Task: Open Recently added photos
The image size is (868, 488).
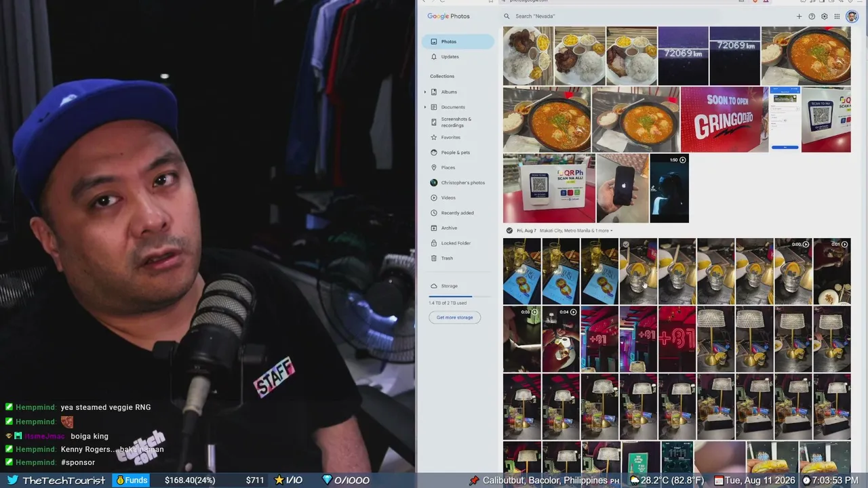Action: pos(458,213)
